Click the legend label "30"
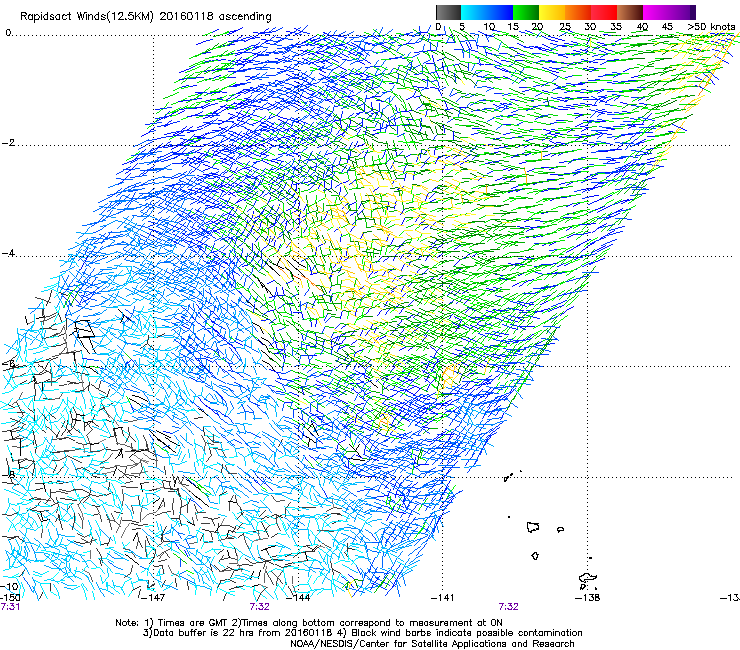This screenshot has height=650, width=740. click(590, 27)
